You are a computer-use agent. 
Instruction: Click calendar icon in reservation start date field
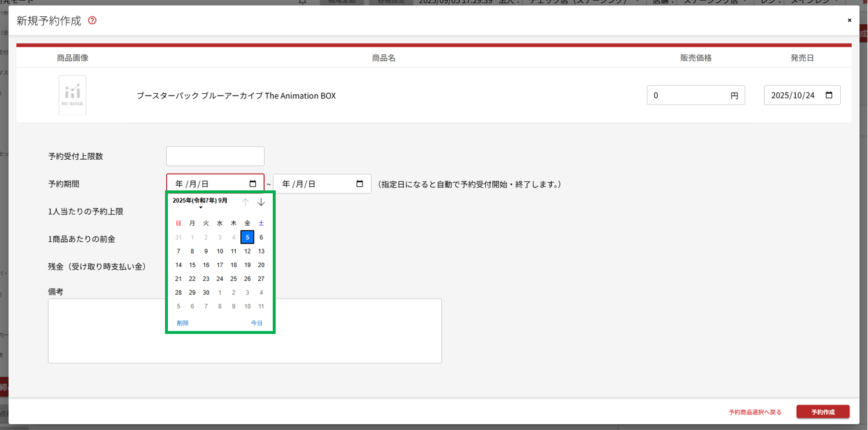252,184
